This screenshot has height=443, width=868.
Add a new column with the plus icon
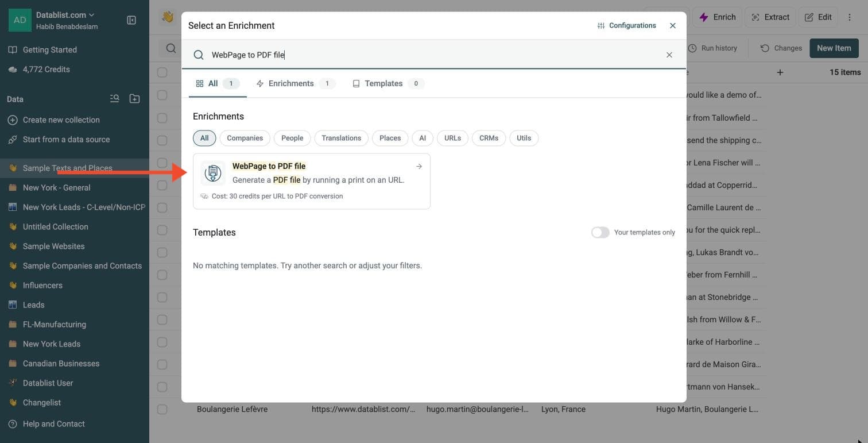(780, 72)
